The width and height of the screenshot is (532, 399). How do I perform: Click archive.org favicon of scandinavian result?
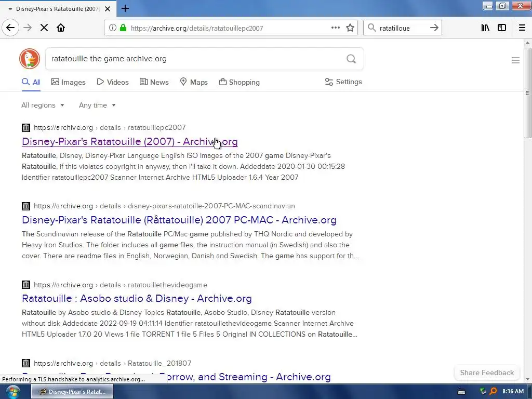click(26, 206)
